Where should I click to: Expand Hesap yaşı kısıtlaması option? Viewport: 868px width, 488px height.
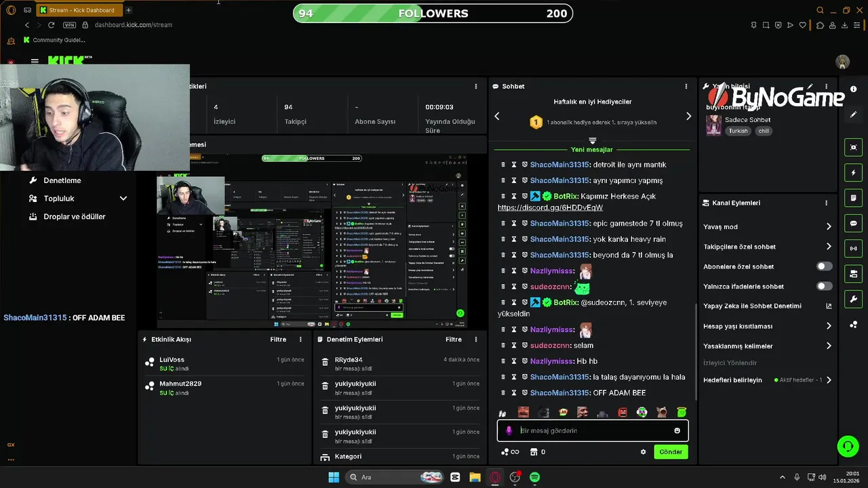[x=828, y=326]
